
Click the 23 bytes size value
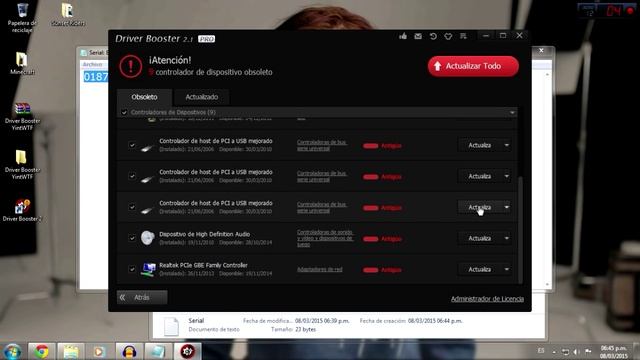pos(305,329)
